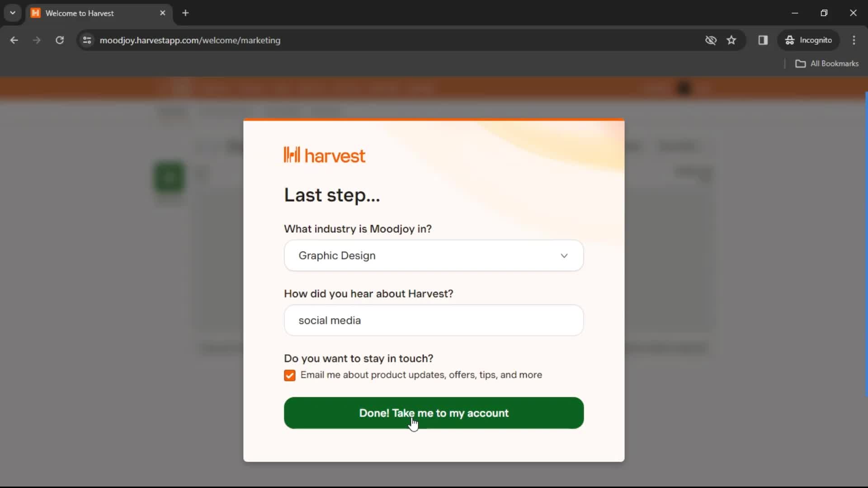
Task: Open a new browser tab
Action: (x=186, y=13)
